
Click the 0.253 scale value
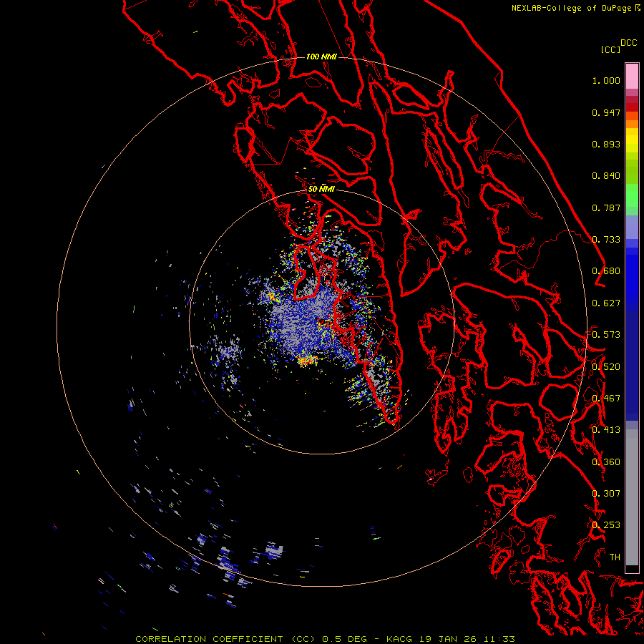click(x=606, y=525)
